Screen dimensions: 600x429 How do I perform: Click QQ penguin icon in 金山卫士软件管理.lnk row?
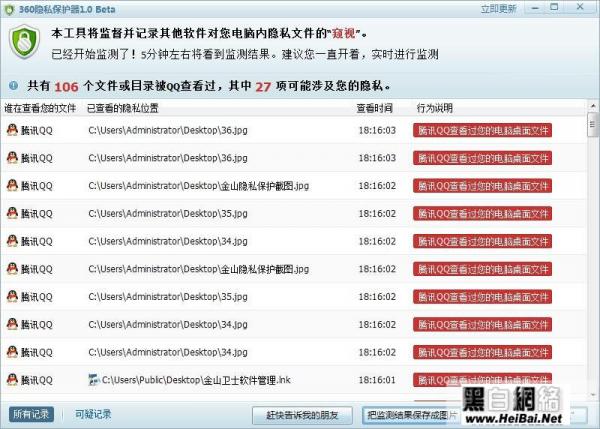tap(12, 379)
